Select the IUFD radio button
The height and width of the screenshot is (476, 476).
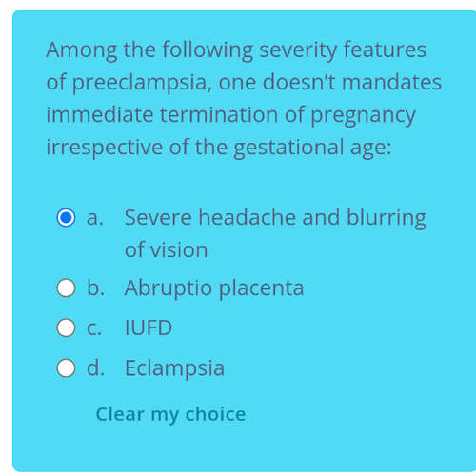(x=66, y=327)
